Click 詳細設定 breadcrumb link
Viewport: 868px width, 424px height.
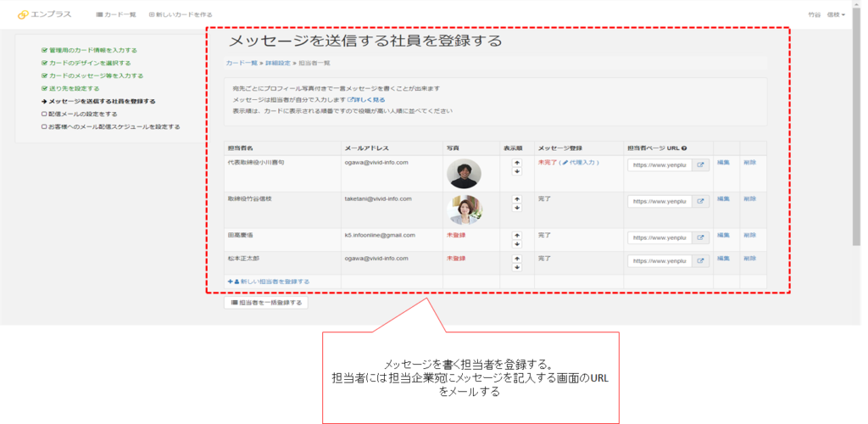(x=278, y=64)
